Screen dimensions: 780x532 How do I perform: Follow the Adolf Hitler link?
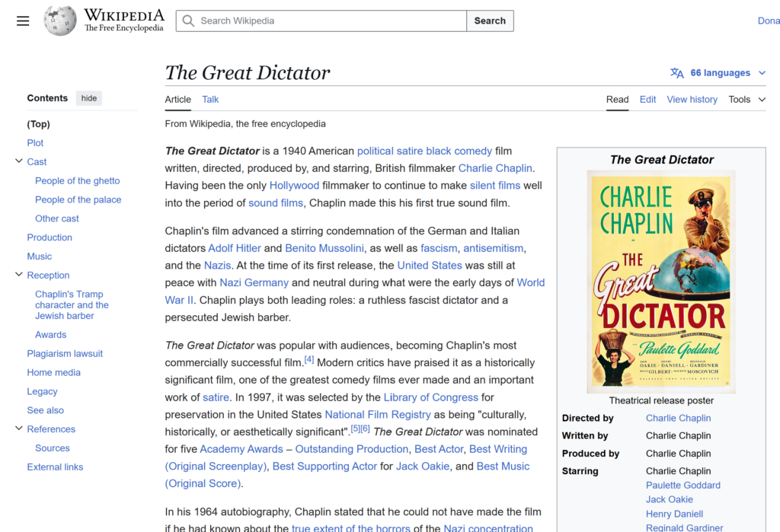point(235,248)
